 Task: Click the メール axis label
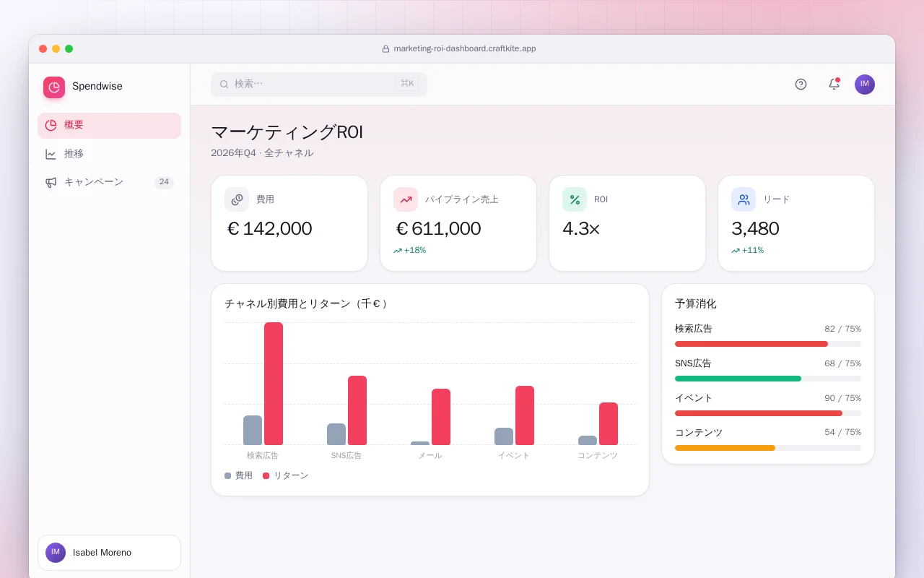[x=430, y=456]
